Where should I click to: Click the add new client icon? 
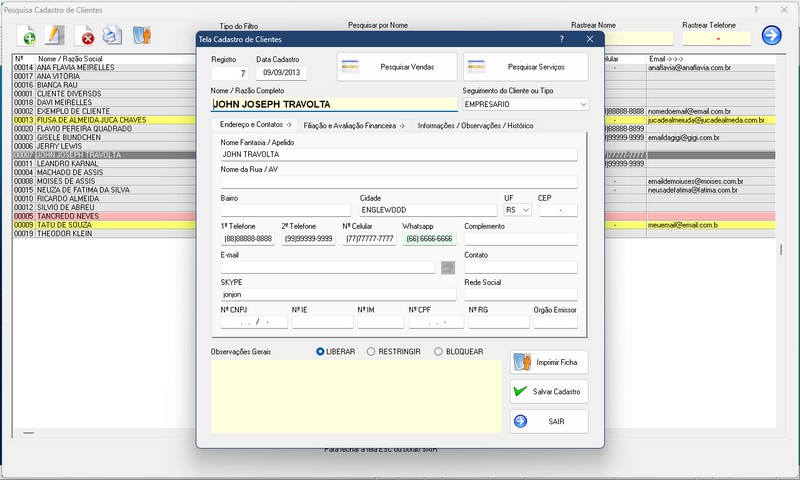tap(28, 36)
